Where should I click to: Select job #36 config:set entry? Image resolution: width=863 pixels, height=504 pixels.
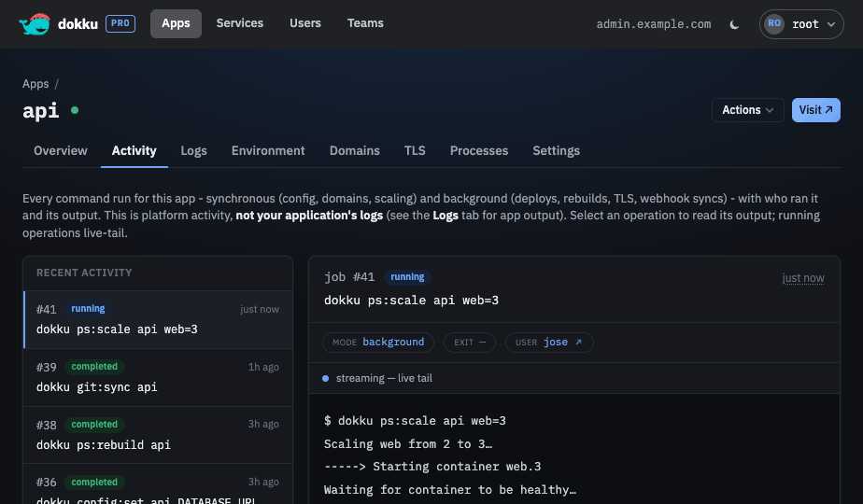tap(158, 484)
